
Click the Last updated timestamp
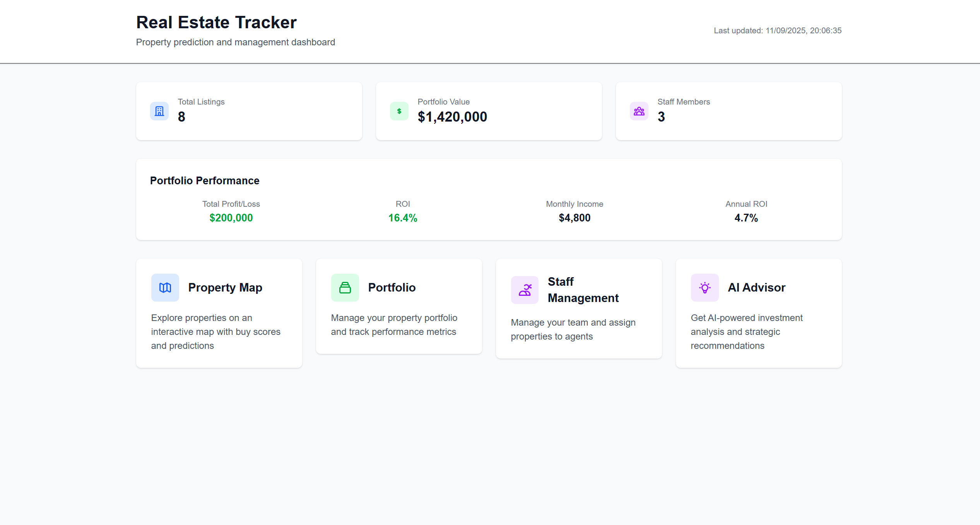(778, 30)
